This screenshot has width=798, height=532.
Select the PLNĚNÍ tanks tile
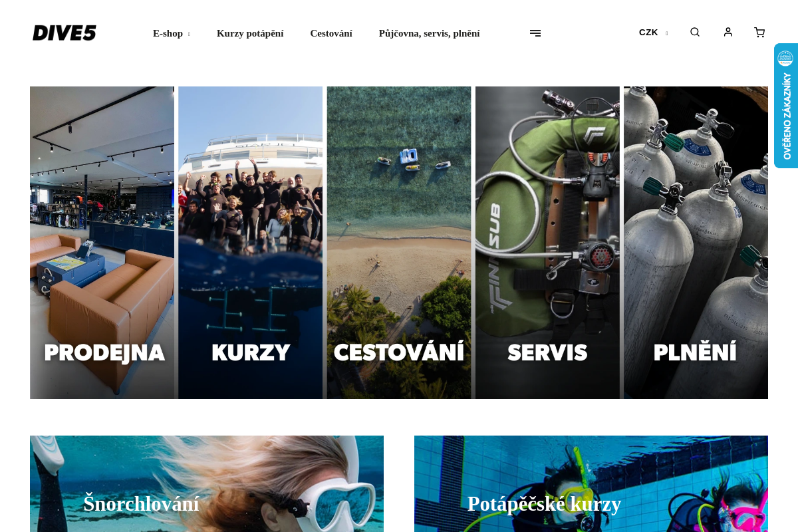696,243
